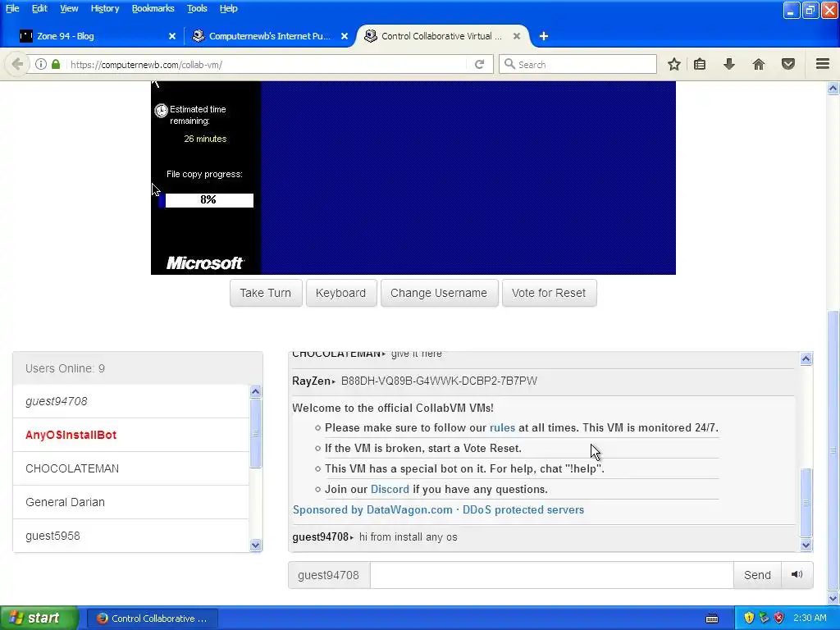840x630 pixels.
Task: Bookmark this page with the star icon
Action: point(674,64)
